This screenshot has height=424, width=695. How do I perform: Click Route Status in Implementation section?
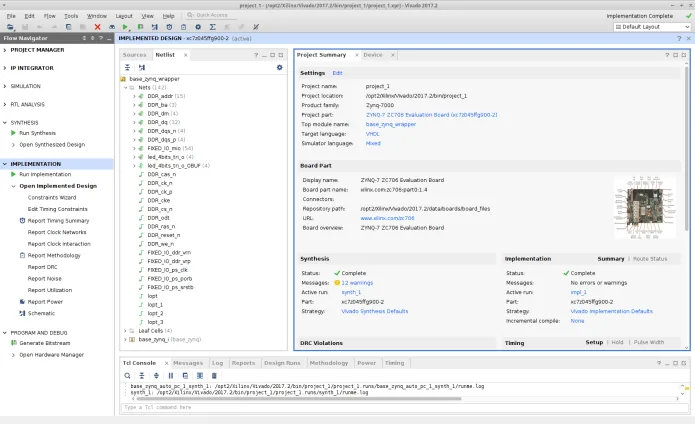[650, 259]
